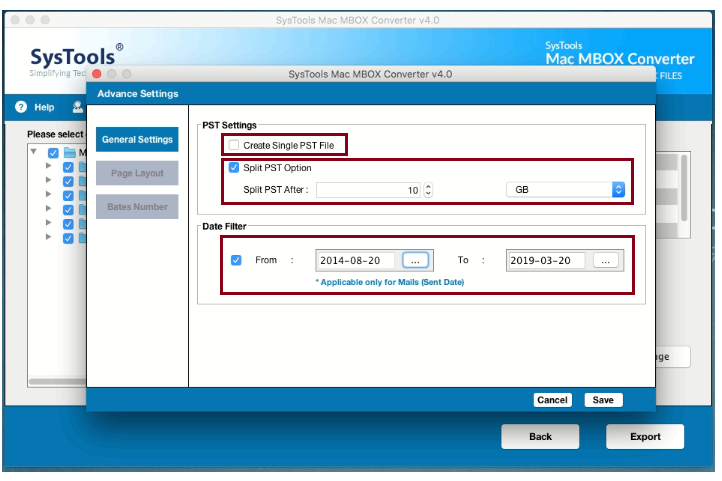This screenshot has height=481, width=722.
Task: Uncheck the Split PST Option checkbox
Action: (234, 167)
